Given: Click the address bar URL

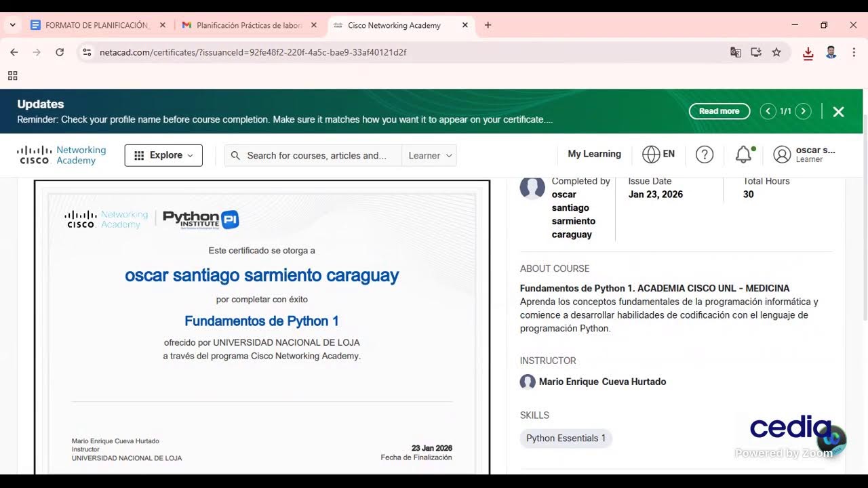Looking at the screenshot, I should [x=253, y=52].
